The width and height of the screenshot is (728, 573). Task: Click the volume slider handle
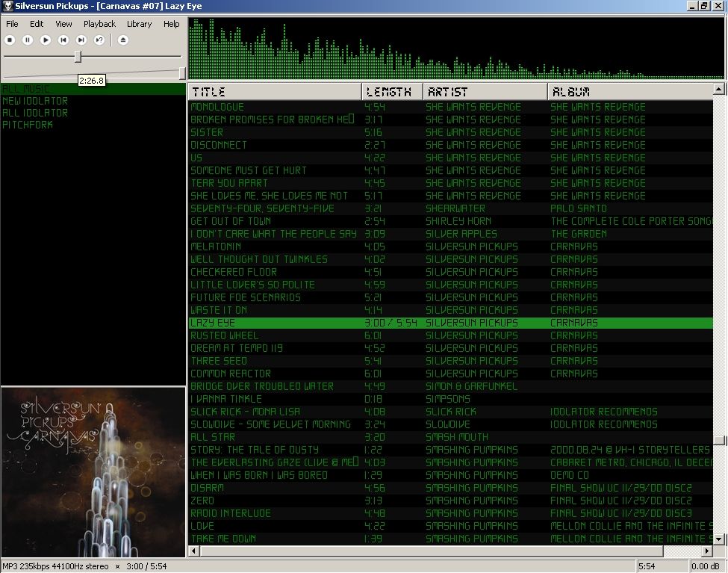(x=182, y=73)
